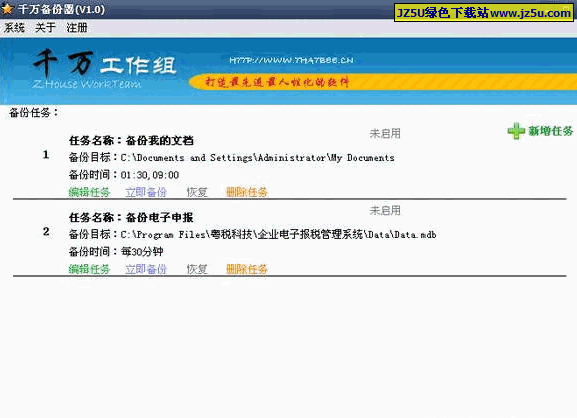577x418 pixels.
Task: Click the star app icon in title bar
Action: coord(7,9)
